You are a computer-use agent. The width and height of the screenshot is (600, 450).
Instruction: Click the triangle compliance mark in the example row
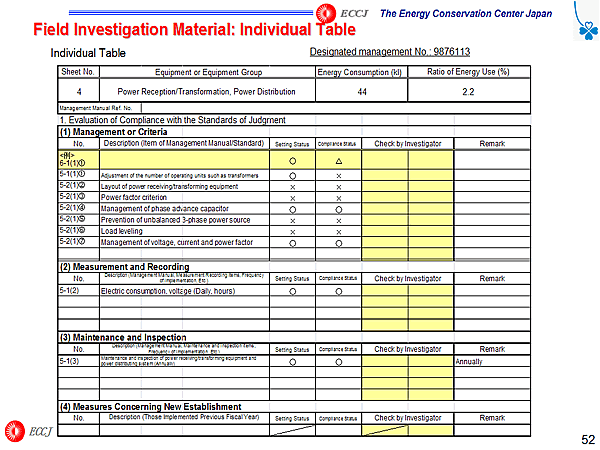[339, 161]
